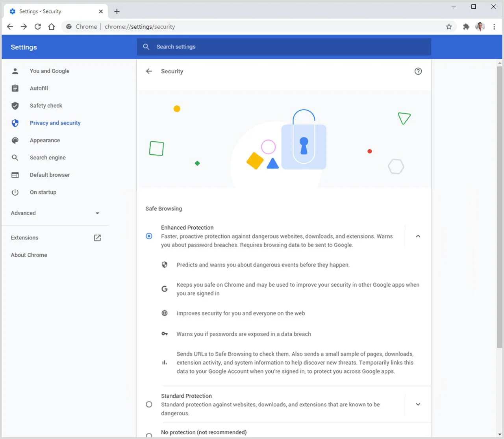504x439 pixels.
Task: Click the Safety check shield icon
Action: [x=15, y=106]
